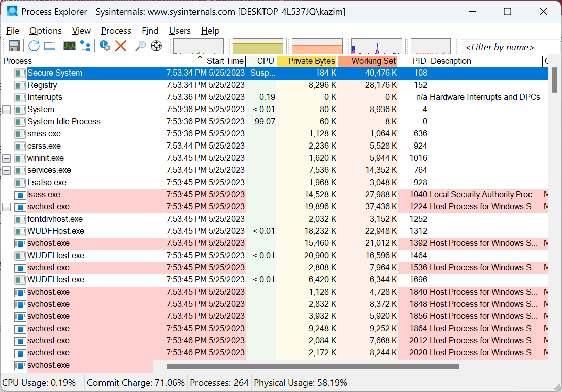The width and height of the screenshot is (562, 392).
Task: Sort by the Private Bytes column header
Action: point(307,61)
